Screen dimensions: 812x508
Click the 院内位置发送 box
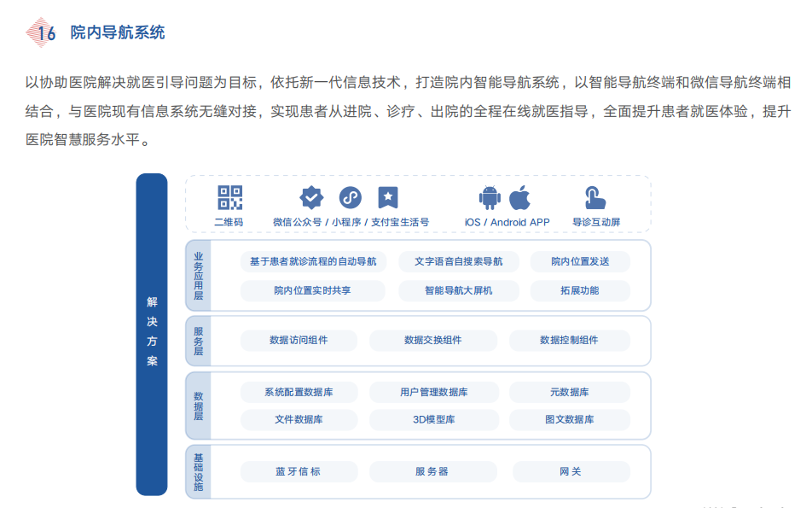pyautogui.click(x=579, y=261)
